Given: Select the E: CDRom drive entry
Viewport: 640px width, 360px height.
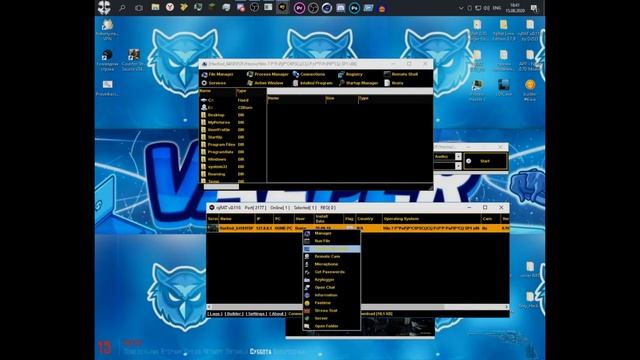Looking at the screenshot, I should pyautogui.click(x=227, y=108).
